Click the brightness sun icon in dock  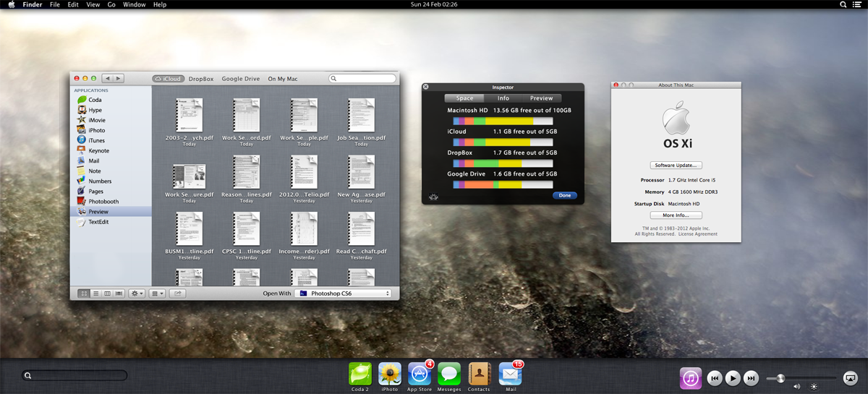coord(814,387)
